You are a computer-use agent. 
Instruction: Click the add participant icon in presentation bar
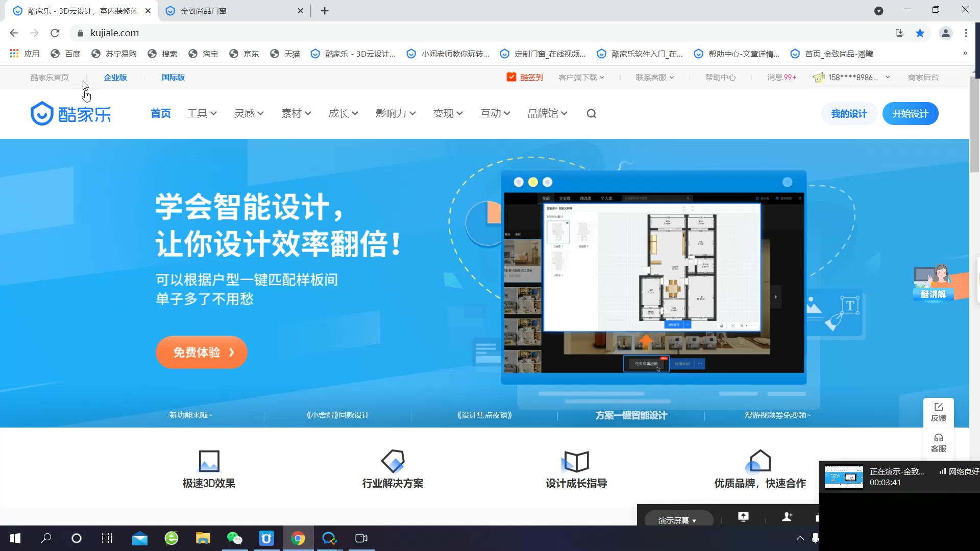[x=787, y=517]
